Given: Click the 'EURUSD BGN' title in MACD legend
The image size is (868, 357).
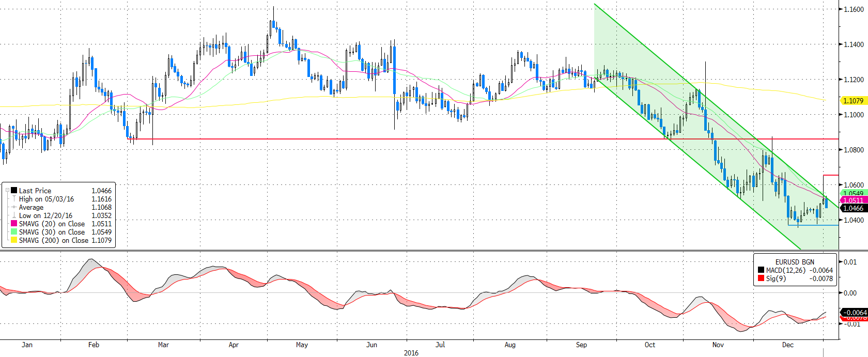Looking at the screenshot, I should point(795,262).
